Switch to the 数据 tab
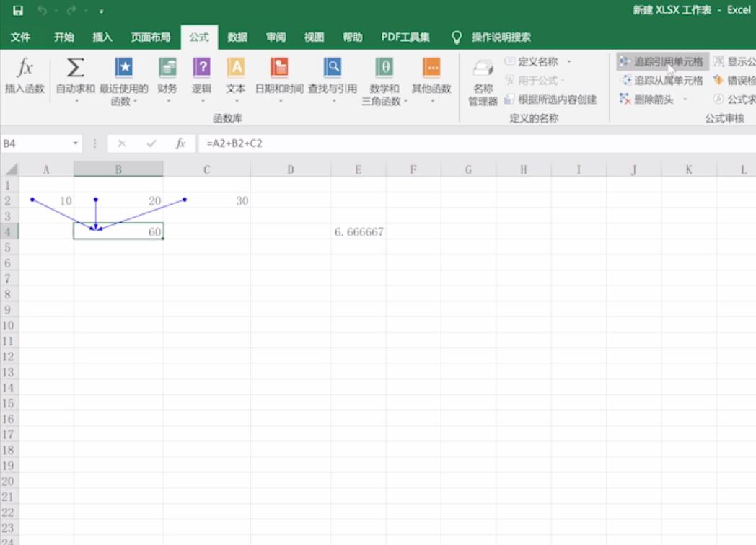 (x=237, y=37)
